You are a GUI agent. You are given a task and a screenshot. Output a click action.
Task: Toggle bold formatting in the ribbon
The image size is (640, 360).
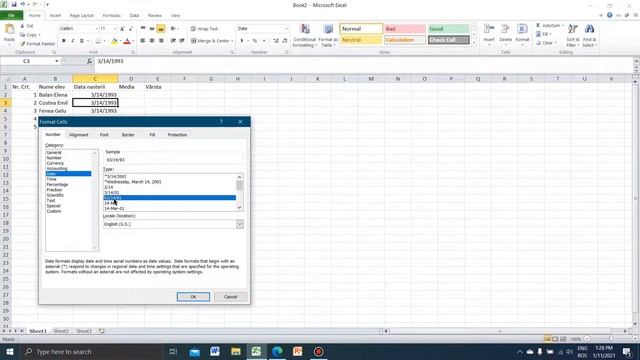64,41
